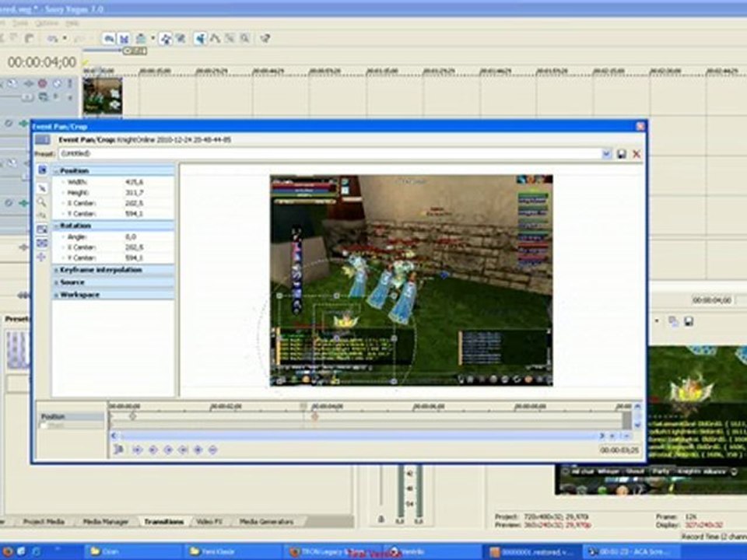Collapse the Position section
The width and height of the screenshot is (747, 560).
pyautogui.click(x=56, y=170)
